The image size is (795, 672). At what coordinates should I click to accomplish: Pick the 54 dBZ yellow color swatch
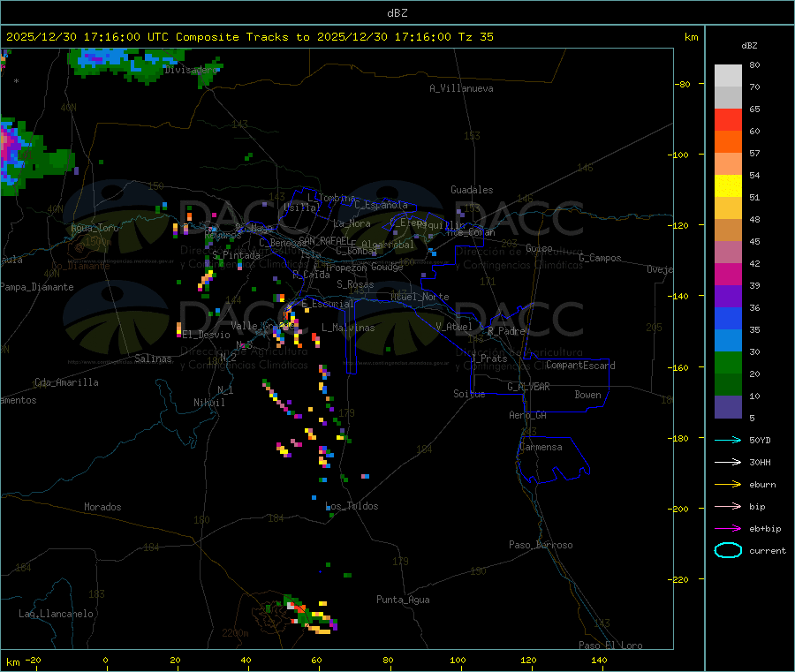click(x=728, y=186)
